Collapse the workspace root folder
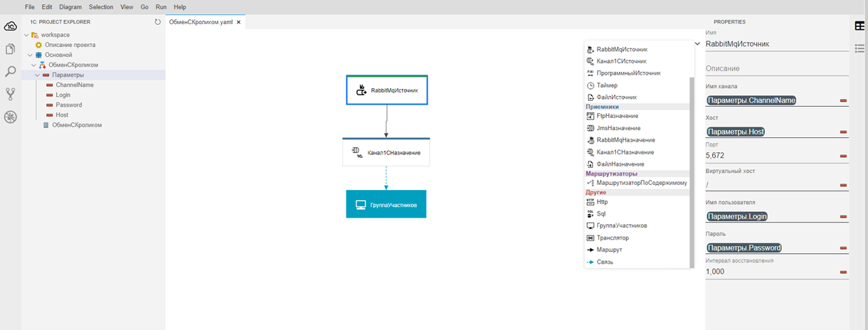868x330 pixels. click(x=26, y=35)
